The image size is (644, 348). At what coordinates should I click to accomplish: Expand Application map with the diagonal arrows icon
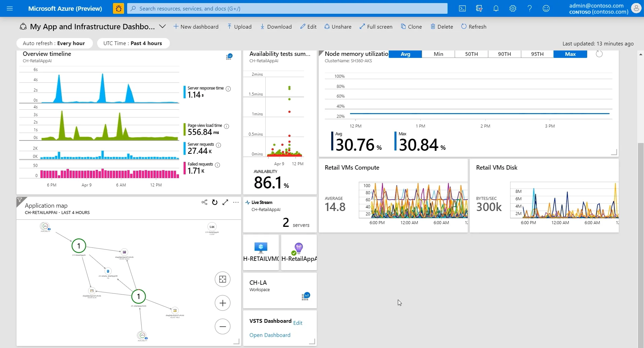[225, 202]
